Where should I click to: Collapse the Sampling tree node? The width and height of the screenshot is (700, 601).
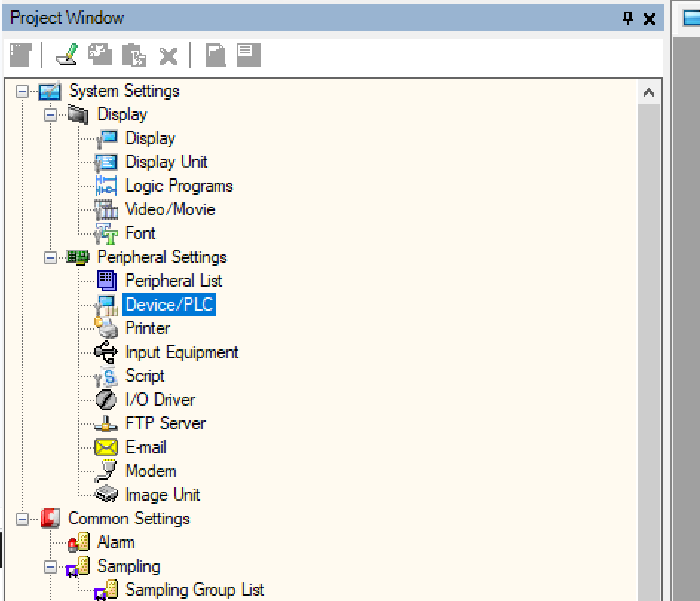(50, 567)
